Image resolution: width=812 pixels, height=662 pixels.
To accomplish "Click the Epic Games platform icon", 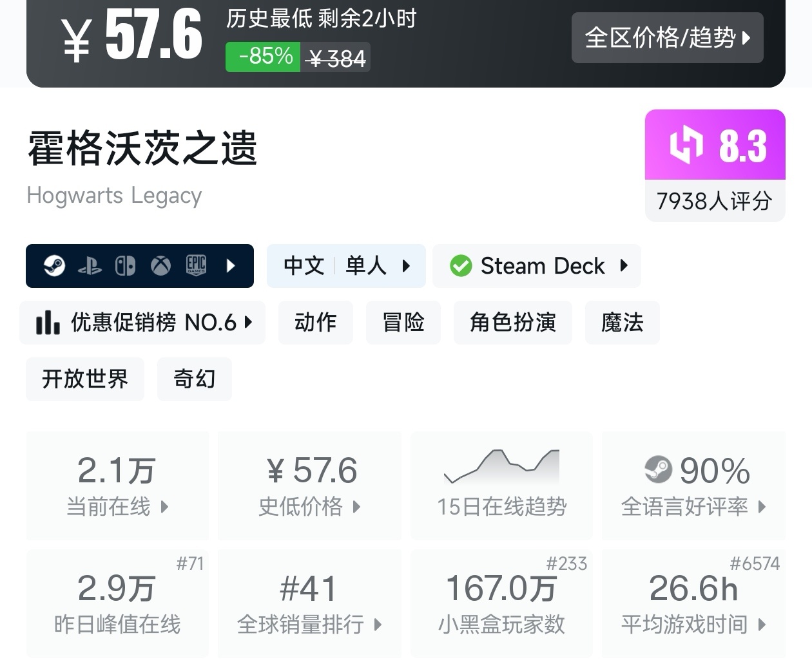I will (x=196, y=265).
